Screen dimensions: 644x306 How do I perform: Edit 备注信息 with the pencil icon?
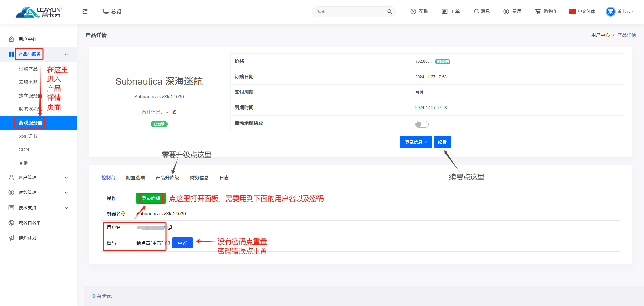point(174,112)
